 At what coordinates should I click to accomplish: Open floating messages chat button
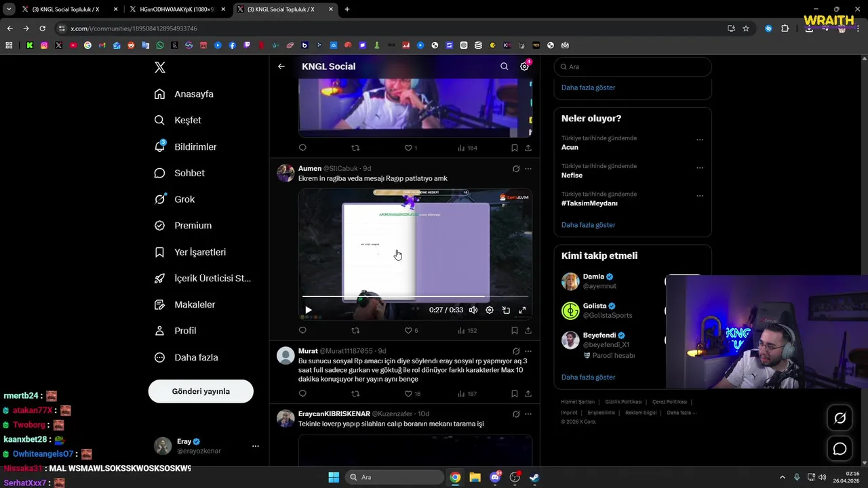pos(840,449)
